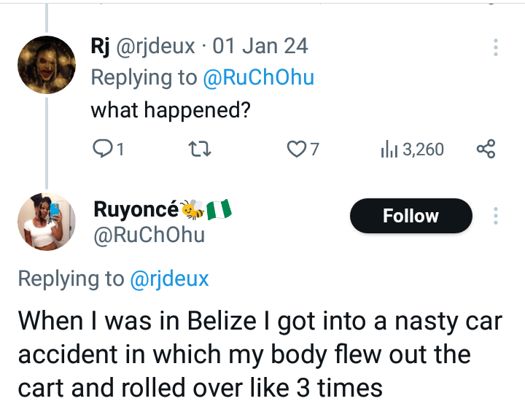Click the 3,260 view count
This screenshot has width=525, height=420.
[x=422, y=149]
